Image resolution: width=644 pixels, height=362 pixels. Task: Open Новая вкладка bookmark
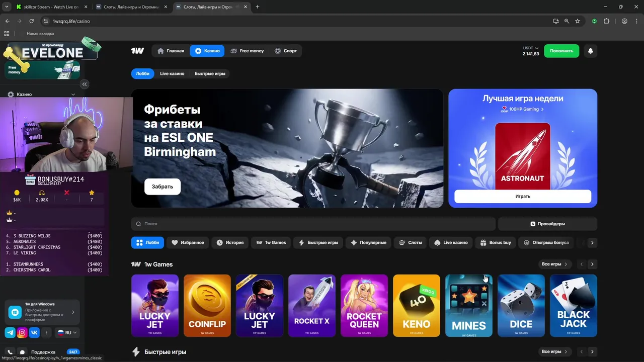[40, 33]
